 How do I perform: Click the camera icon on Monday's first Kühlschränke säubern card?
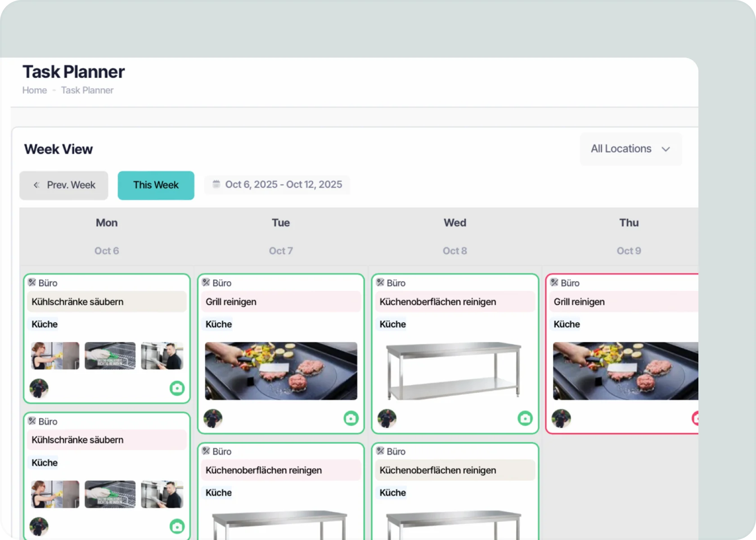[x=177, y=388]
